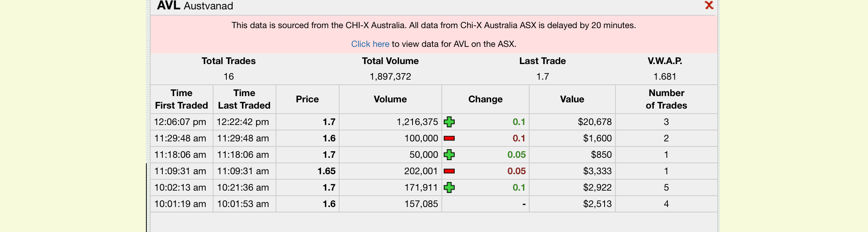Click the Value column header
Viewport: 868px width, 232px height.
(572, 99)
